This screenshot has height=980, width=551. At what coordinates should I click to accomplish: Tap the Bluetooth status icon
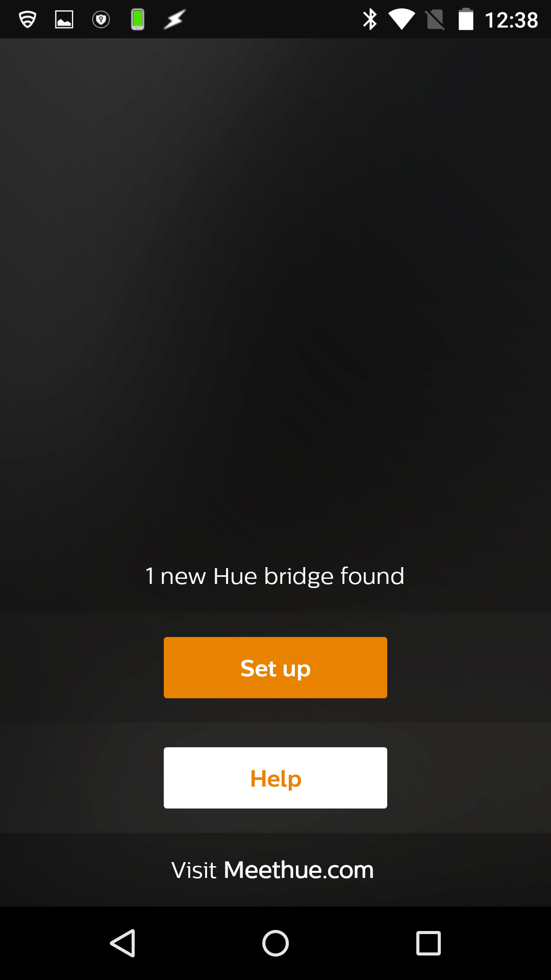[x=370, y=20]
